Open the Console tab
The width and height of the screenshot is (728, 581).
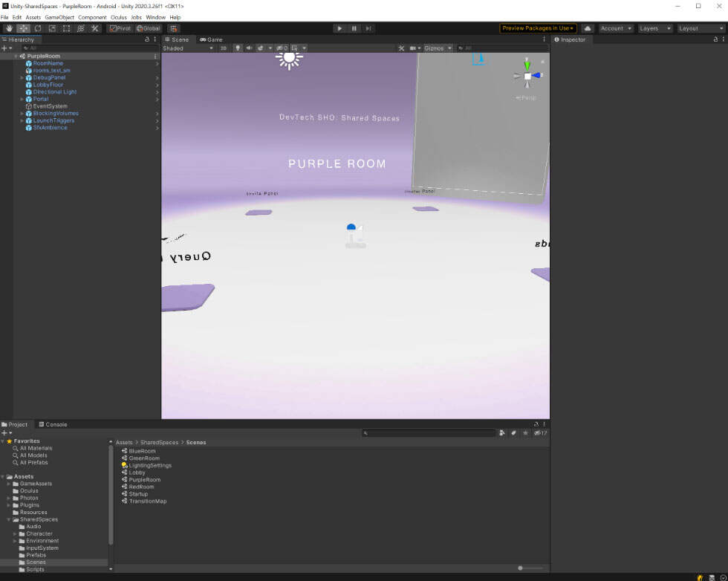tap(53, 424)
